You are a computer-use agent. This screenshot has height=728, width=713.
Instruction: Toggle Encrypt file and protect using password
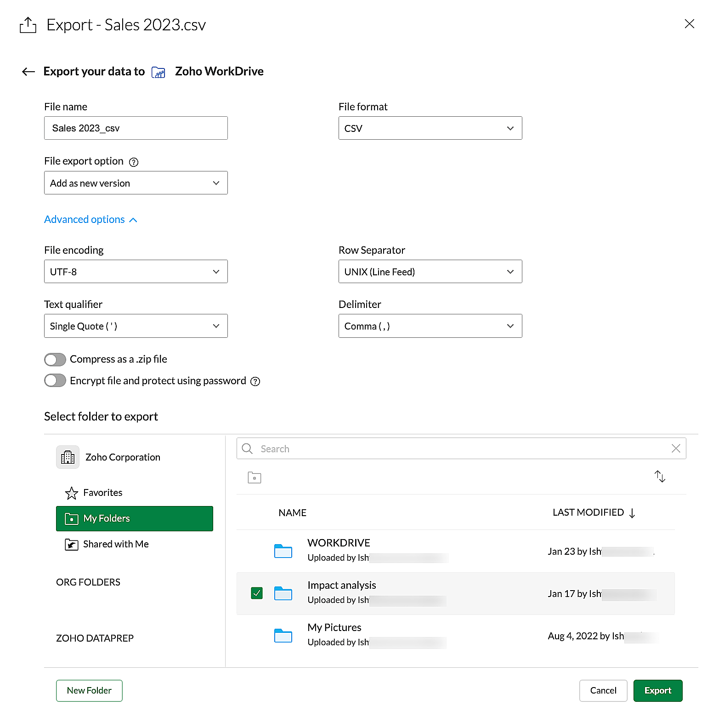55,381
